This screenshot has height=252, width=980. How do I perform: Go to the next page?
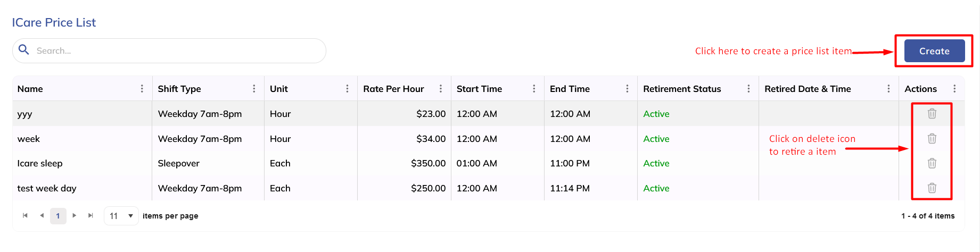tap(75, 215)
